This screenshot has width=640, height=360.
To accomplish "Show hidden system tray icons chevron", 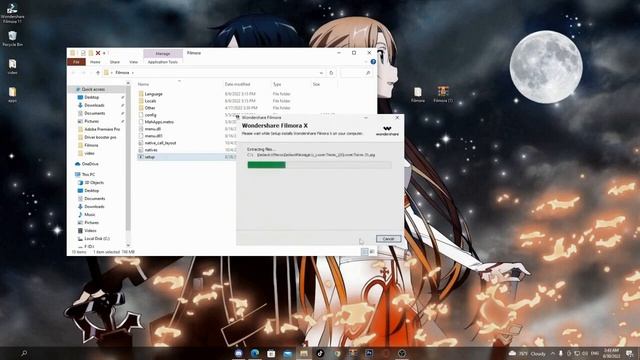I will point(553,353).
